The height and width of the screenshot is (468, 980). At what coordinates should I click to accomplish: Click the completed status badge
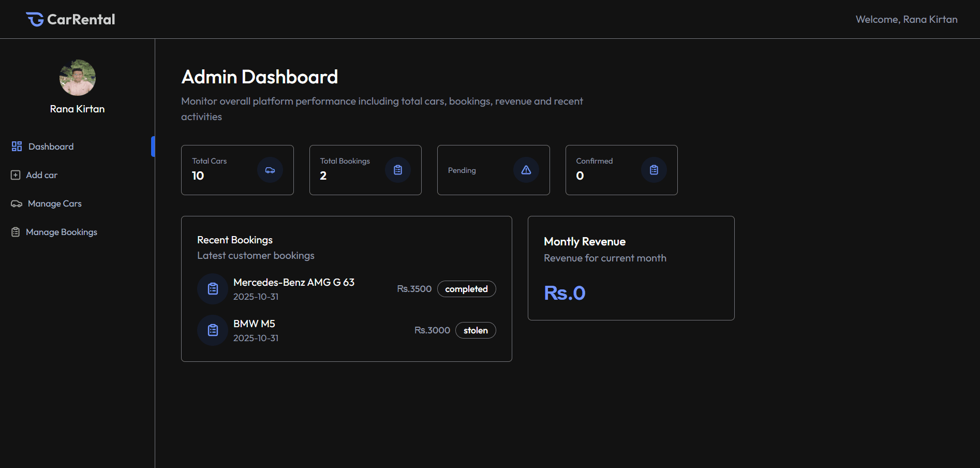pyautogui.click(x=466, y=289)
